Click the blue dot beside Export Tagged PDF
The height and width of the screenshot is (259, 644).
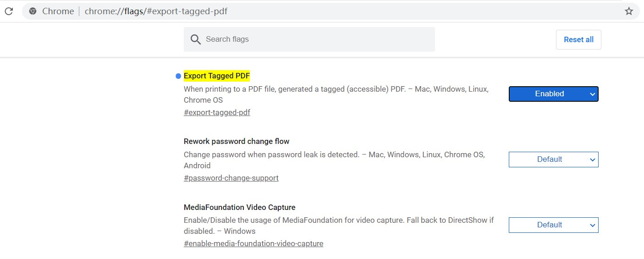pos(178,76)
